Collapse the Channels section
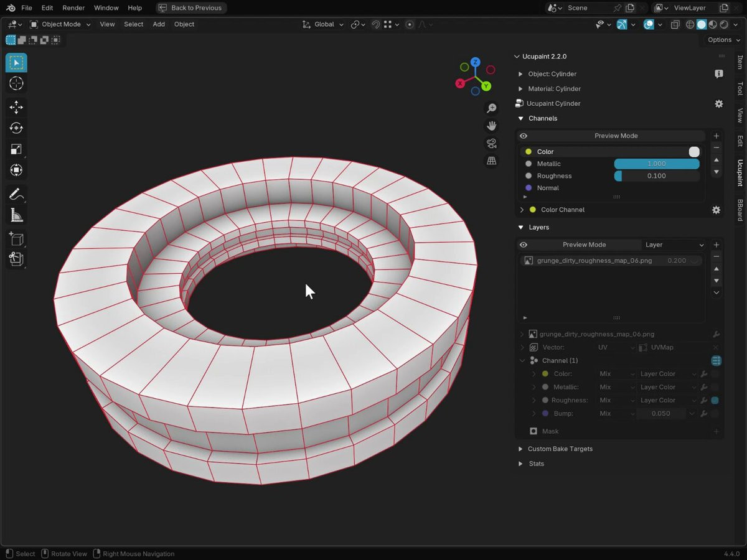Image resolution: width=747 pixels, height=560 pixels. pyautogui.click(x=520, y=118)
